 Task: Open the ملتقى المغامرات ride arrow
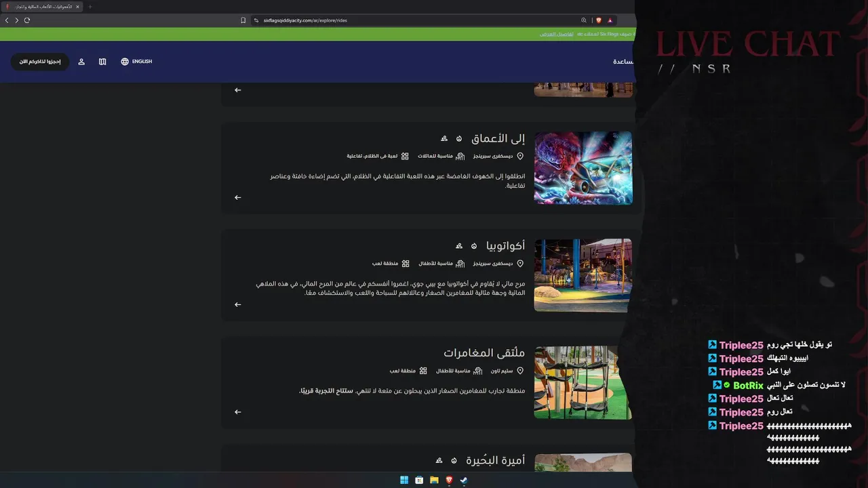click(237, 411)
